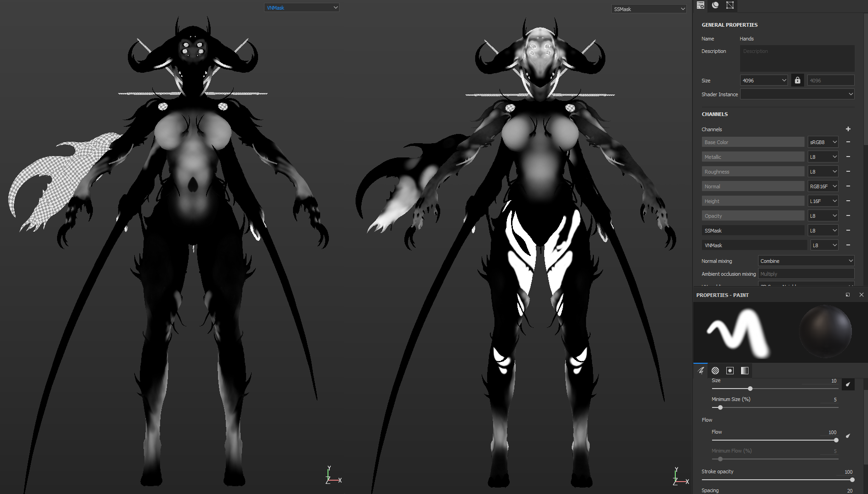Open the Normal mixing Combine dropdown
This screenshot has width=868, height=494.
805,261
